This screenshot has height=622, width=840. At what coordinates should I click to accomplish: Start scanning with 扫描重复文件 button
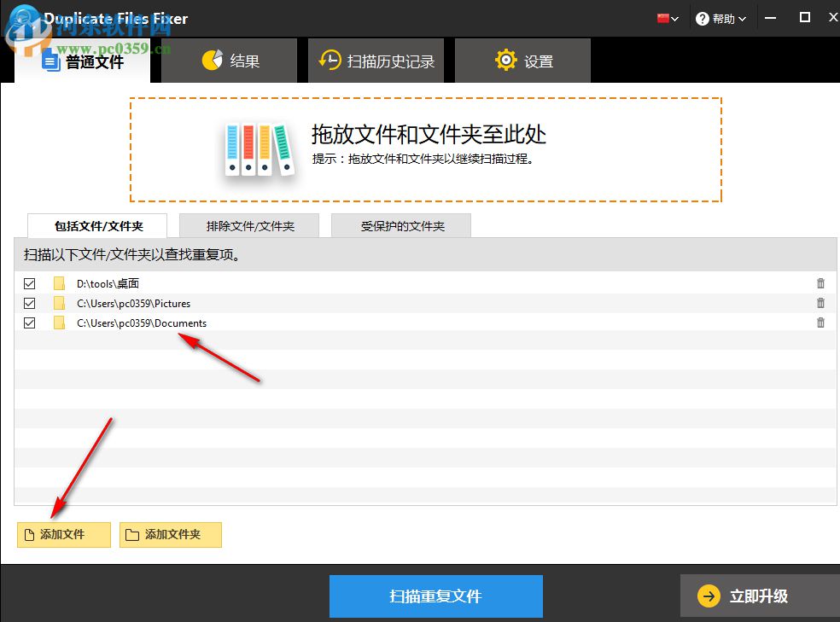(x=435, y=596)
